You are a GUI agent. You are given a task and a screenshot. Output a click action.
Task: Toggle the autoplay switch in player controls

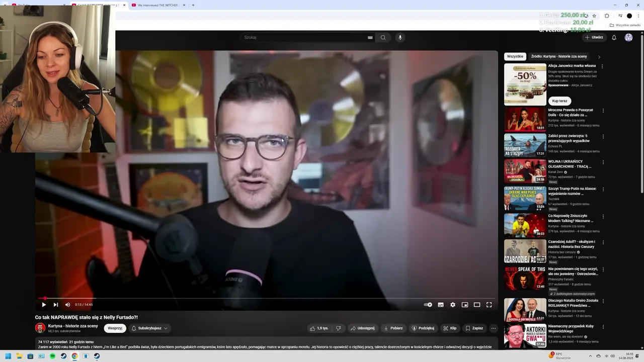[x=428, y=305]
